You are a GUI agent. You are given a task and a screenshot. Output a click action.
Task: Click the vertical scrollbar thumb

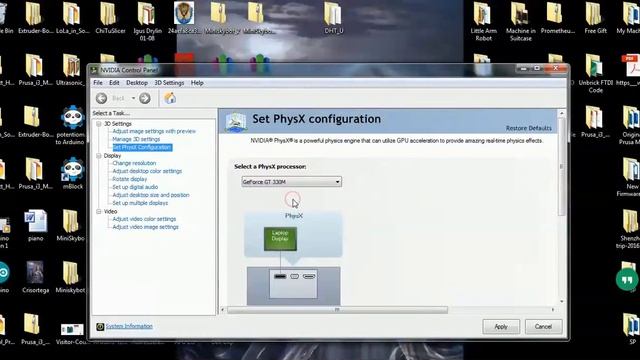pyautogui.click(x=562, y=167)
